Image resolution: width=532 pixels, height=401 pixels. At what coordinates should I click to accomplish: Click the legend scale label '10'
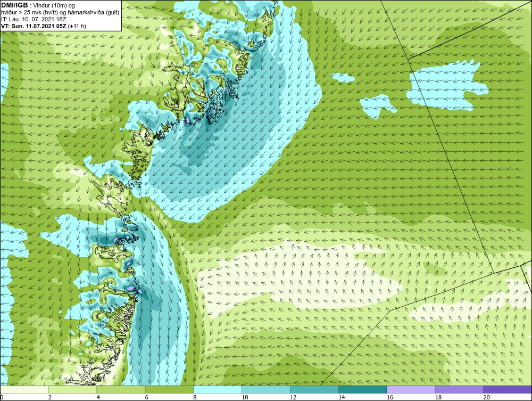point(245,397)
